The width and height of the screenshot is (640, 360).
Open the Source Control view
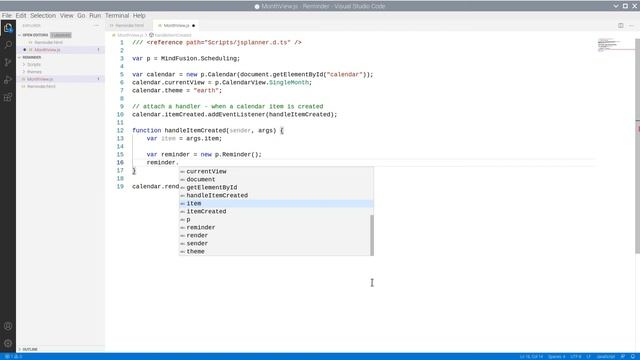pos(8,62)
